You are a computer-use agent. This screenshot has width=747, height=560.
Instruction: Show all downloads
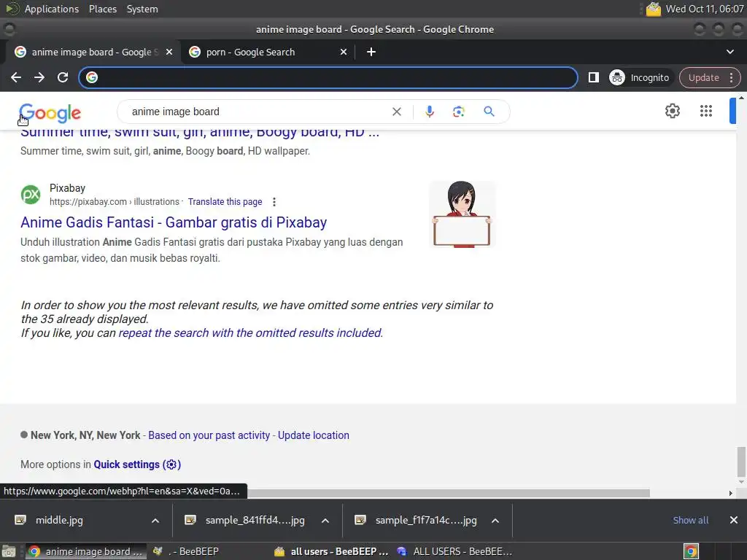[x=690, y=520]
